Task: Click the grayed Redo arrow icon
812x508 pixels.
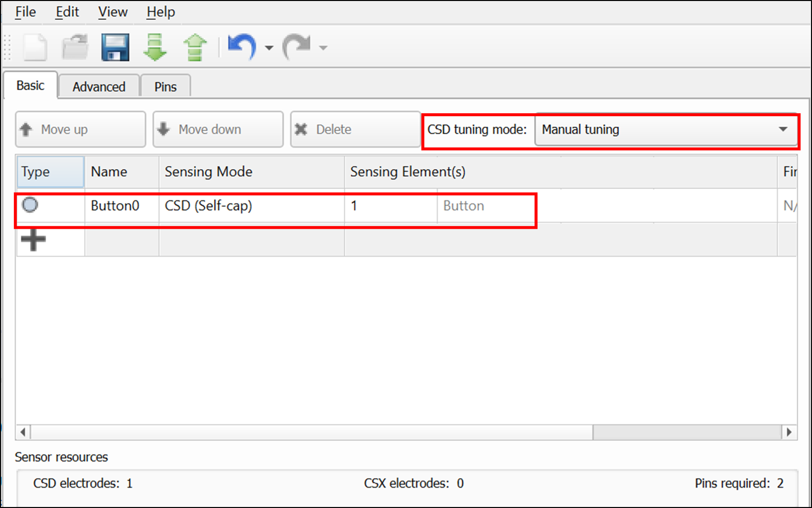Action: pyautogui.click(x=297, y=47)
